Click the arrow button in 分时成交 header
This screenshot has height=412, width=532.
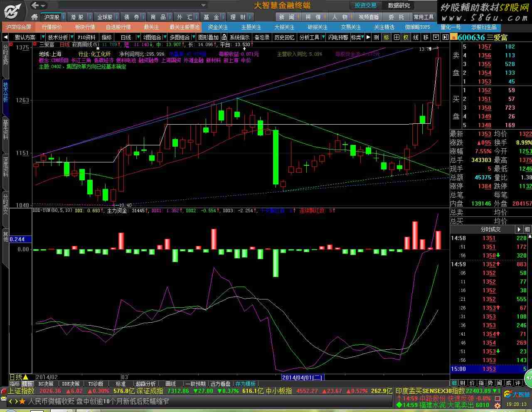pyautogui.click(x=519, y=229)
